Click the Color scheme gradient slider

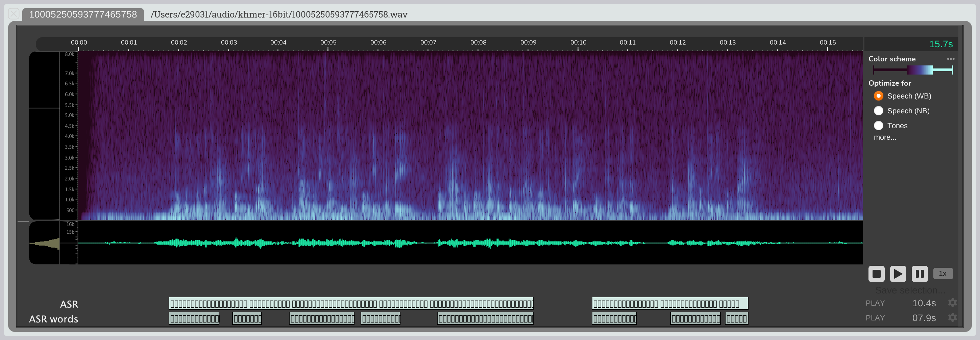(x=912, y=70)
